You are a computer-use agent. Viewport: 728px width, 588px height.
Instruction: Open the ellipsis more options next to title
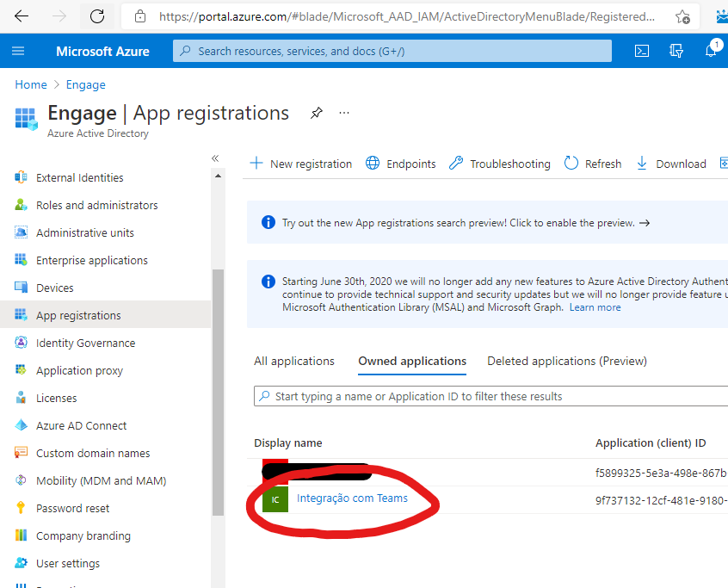[344, 113]
